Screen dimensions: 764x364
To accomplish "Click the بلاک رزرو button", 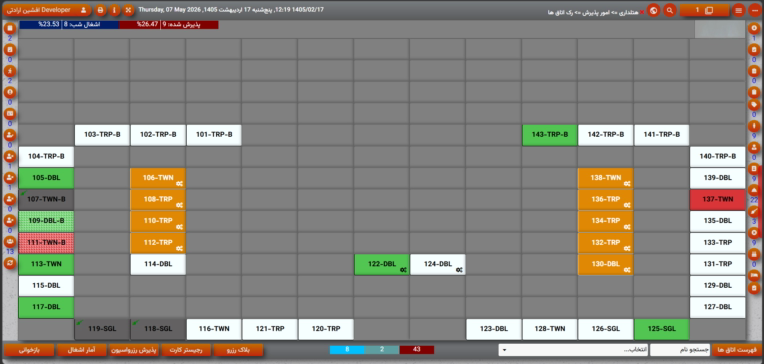I will [238, 350].
